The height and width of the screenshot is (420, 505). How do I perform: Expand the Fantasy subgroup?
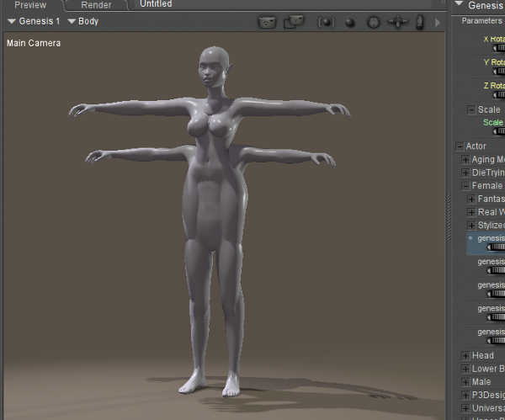pyautogui.click(x=471, y=199)
